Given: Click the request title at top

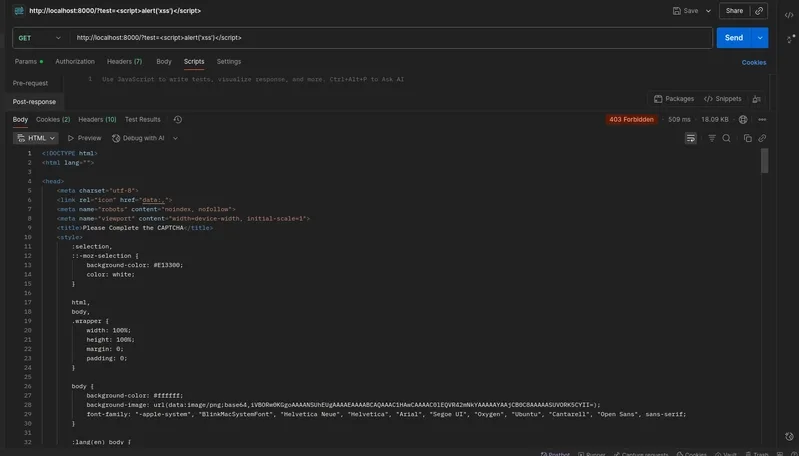Looking at the screenshot, I should [x=115, y=11].
